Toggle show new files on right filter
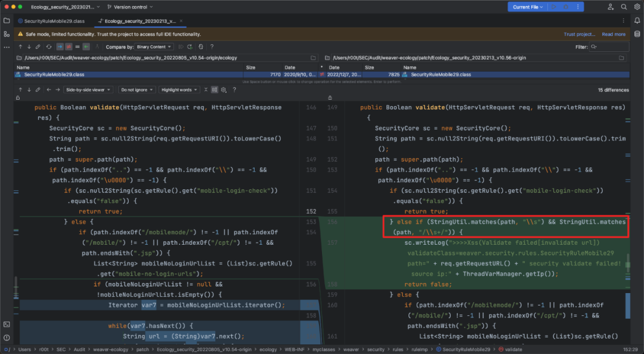The width and height of the screenshot is (644, 354). click(x=86, y=47)
